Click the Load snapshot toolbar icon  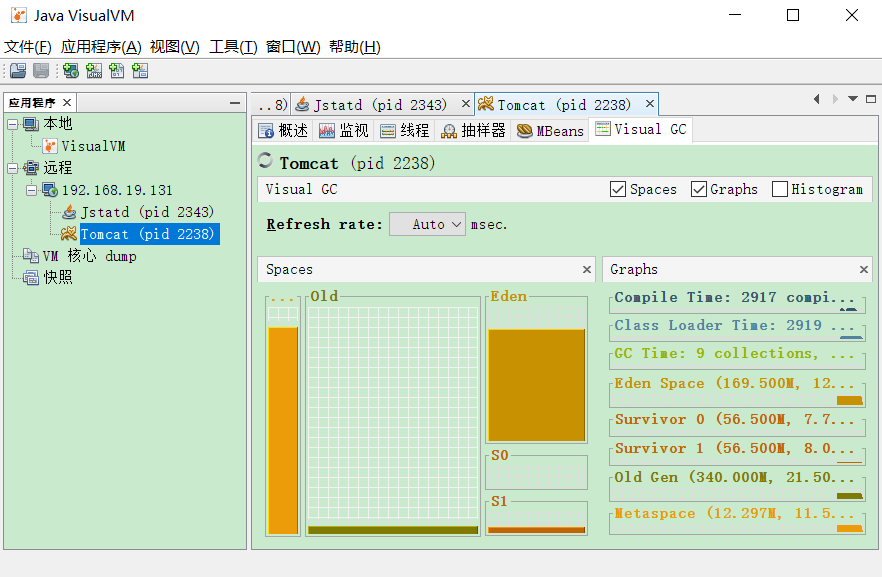click(18, 71)
